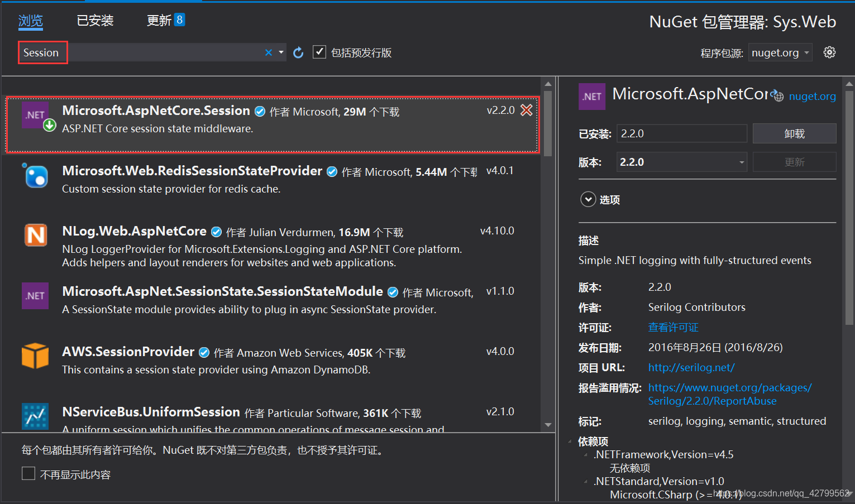Click the disabled Update button

794,162
